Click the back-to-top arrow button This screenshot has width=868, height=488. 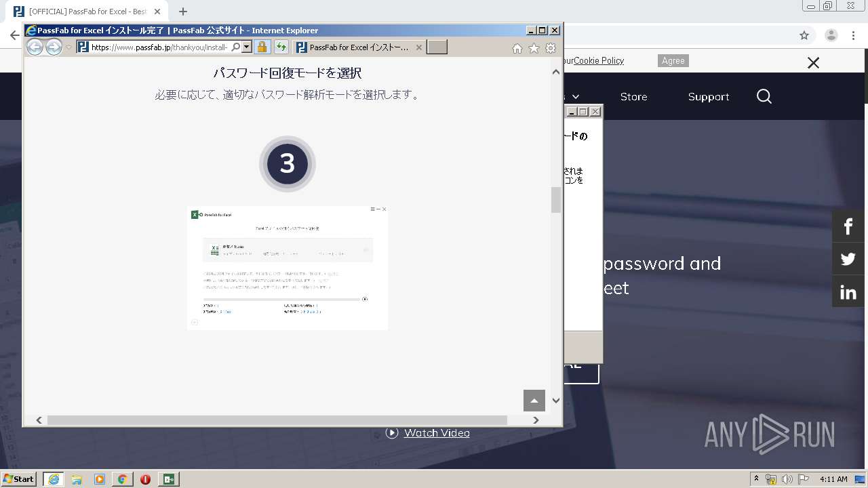point(534,401)
